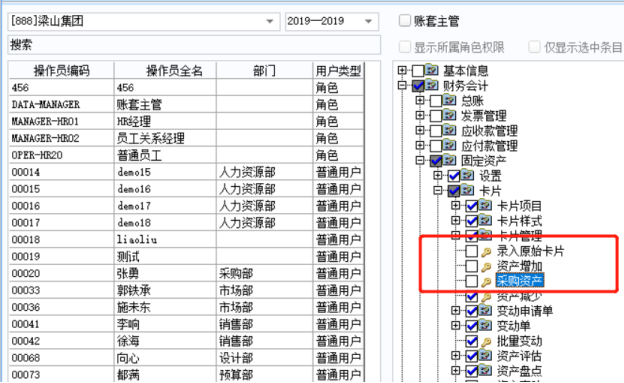
Task: Sort by 操作员编码 column header
Action: [x=62, y=70]
